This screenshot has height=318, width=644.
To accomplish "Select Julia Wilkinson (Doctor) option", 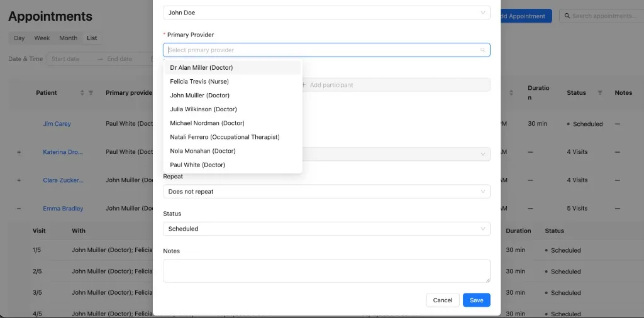I will (x=233, y=109).
